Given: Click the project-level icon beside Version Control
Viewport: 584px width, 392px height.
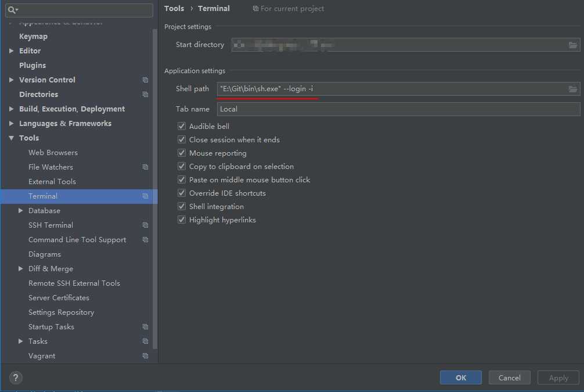Looking at the screenshot, I should 145,80.
